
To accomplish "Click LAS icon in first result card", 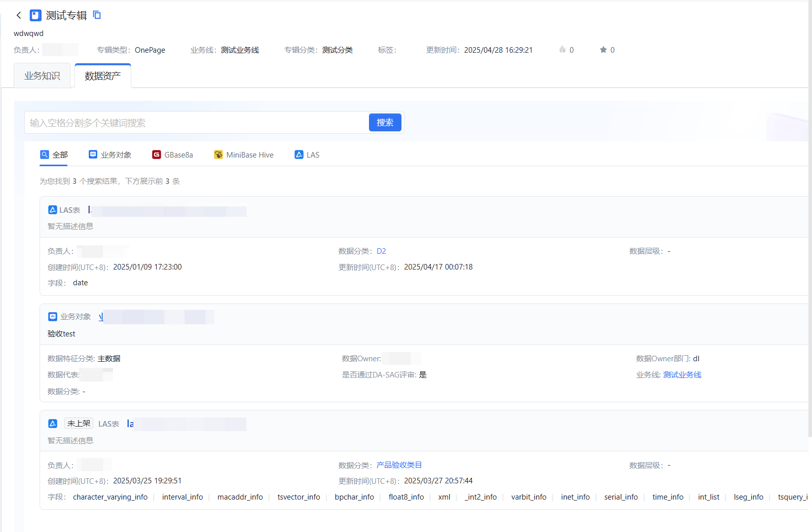I will [x=53, y=210].
